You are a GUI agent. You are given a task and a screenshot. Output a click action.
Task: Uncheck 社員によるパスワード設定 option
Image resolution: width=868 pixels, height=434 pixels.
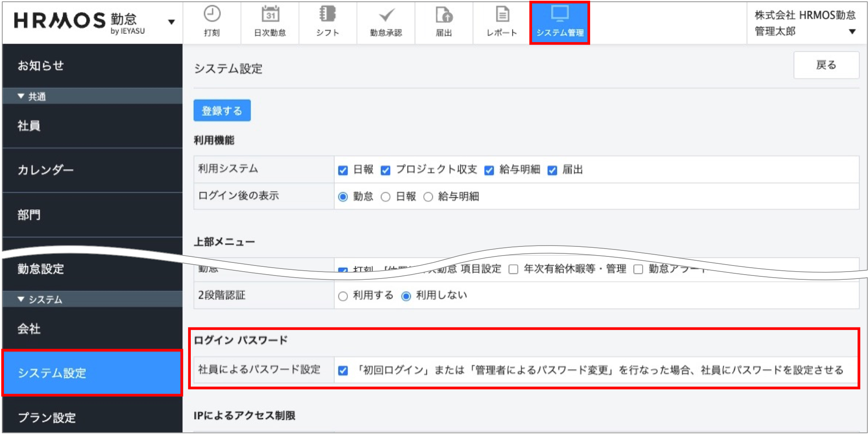pos(343,370)
